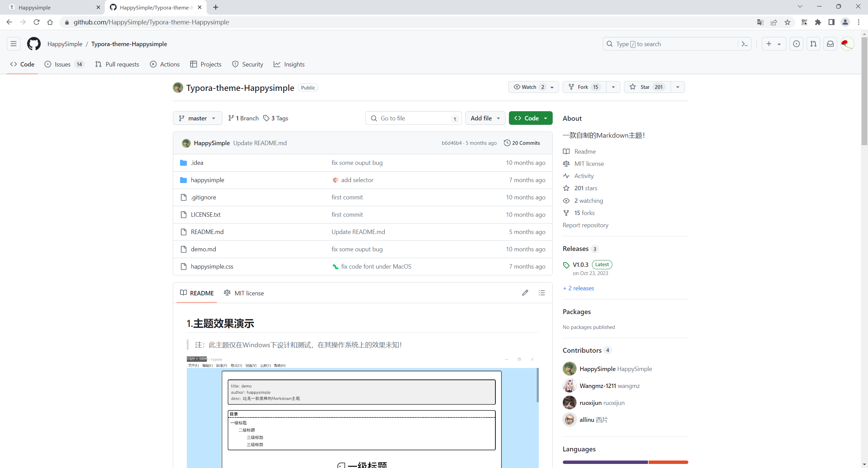
Task: Open the 3 Tags link
Action: click(276, 118)
